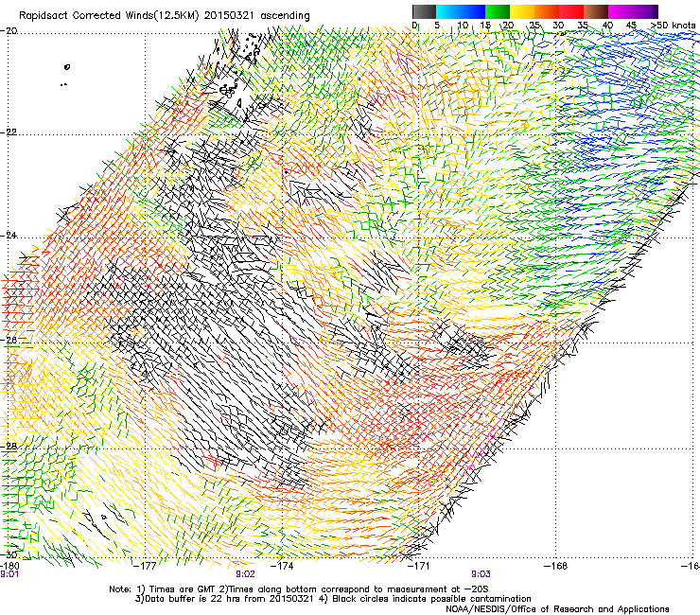Click the purple '9:02' time label
The height and width of the screenshot is (615, 700).
click(245, 574)
